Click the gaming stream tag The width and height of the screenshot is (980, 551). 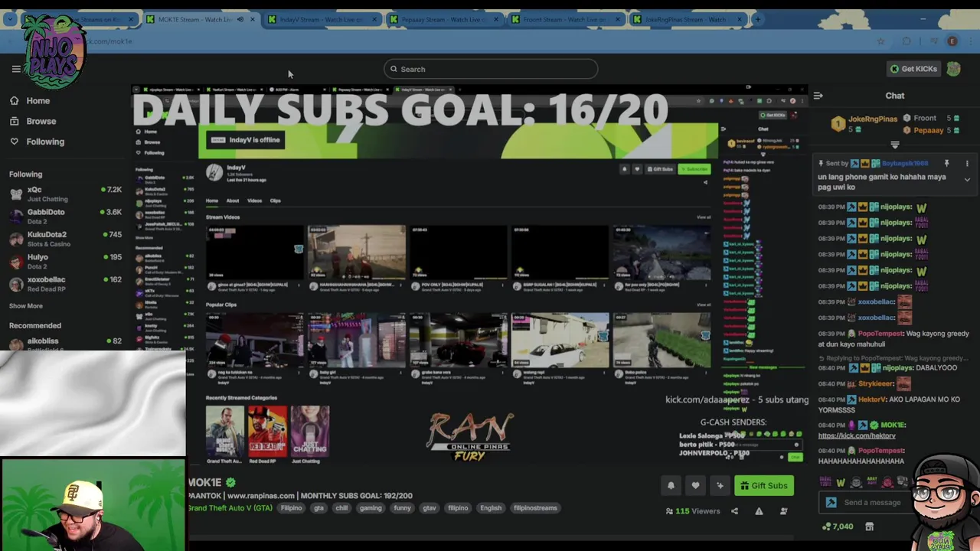tap(371, 508)
